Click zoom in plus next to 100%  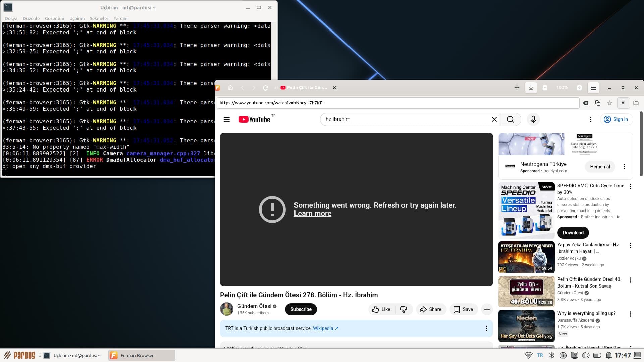pyautogui.click(x=579, y=88)
